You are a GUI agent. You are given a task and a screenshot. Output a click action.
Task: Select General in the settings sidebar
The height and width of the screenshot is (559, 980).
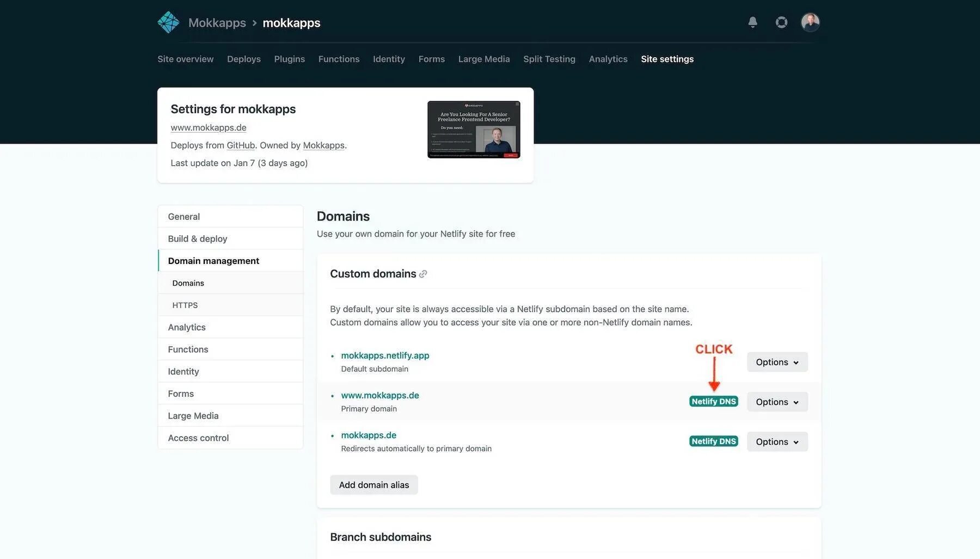click(x=230, y=217)
